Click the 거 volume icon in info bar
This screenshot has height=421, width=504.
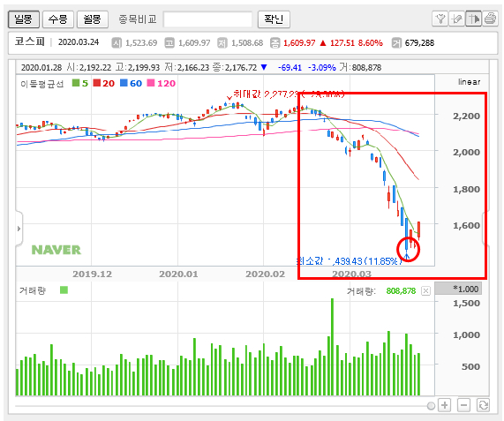coord(396,42)
